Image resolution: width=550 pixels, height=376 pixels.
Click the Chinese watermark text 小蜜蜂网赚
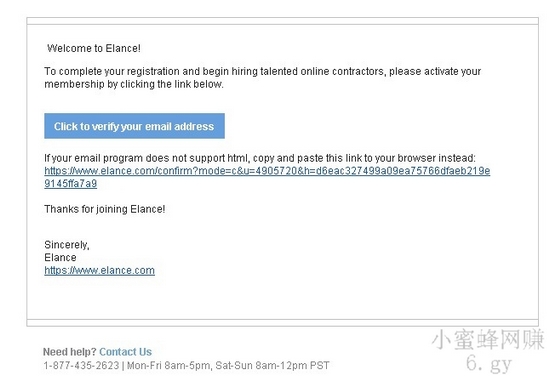pos(488,340)
